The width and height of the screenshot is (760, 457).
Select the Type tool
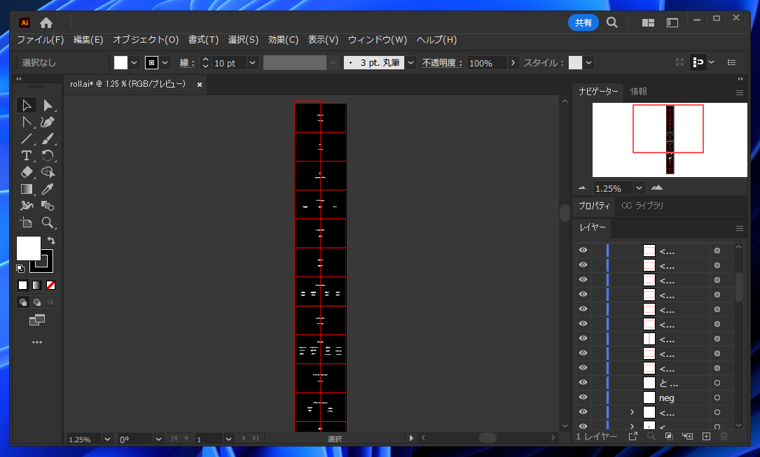click(x=27, y=156)
